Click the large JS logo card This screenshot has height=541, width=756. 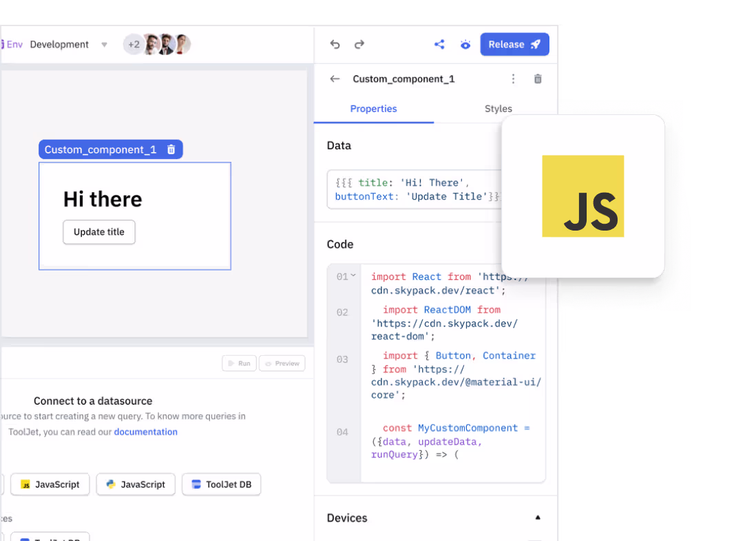click(x=582, y=196)
